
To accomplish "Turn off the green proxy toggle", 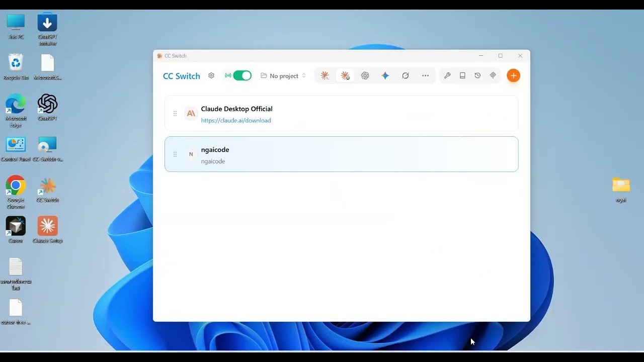I will click(x=242, y=75).
